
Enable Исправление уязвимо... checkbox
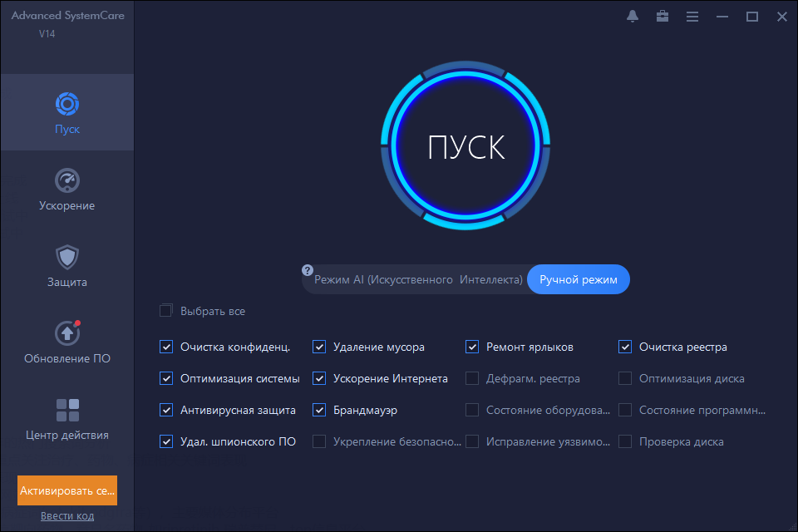[472, 441]
